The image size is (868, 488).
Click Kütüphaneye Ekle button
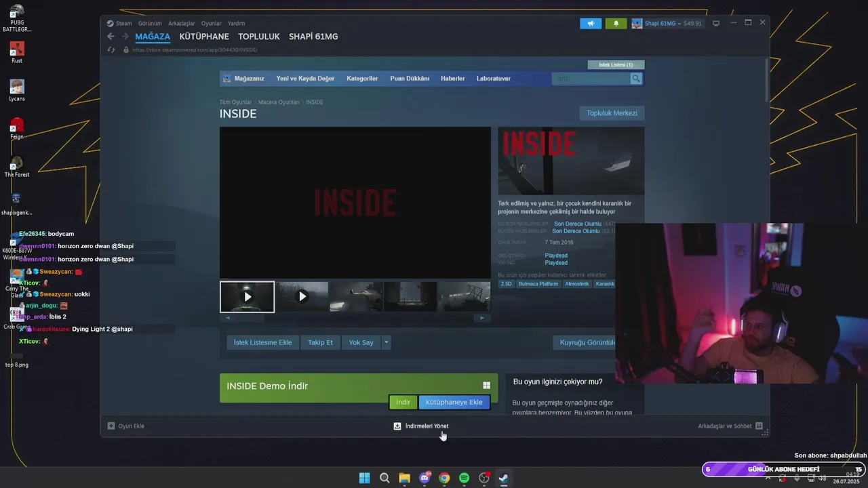[454, 402]
